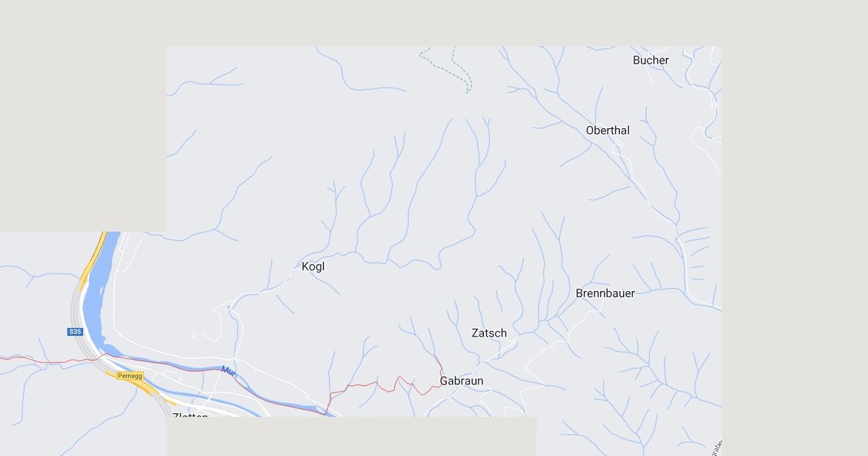This screenshot has width=868, height=456.
Task: Click the Zatsch locality label
Action: [489, 333]
